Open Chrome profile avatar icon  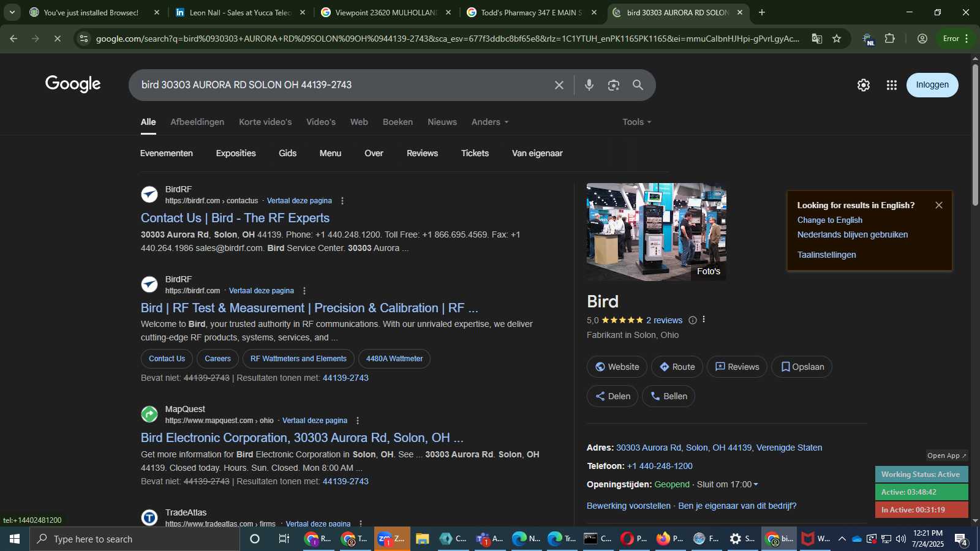point(922,39)
